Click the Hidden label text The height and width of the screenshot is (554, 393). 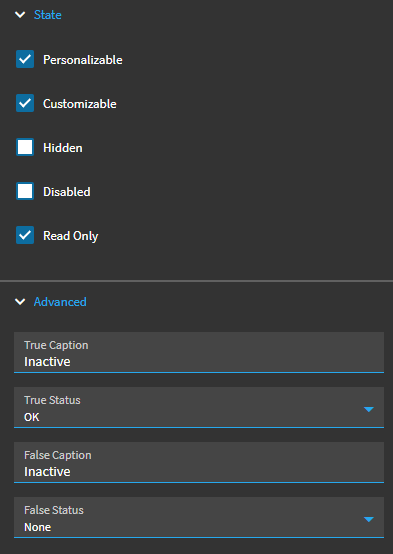coord(63,148)
